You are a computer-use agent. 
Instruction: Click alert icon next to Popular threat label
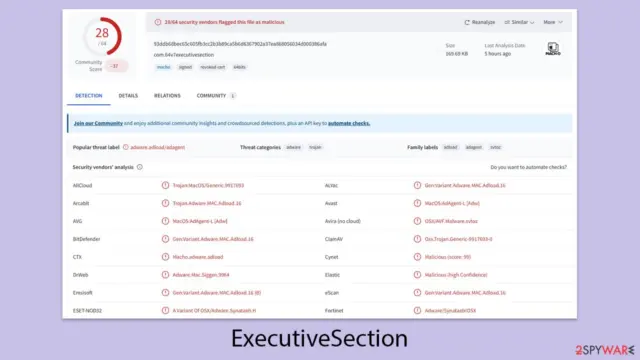(126, 147)
